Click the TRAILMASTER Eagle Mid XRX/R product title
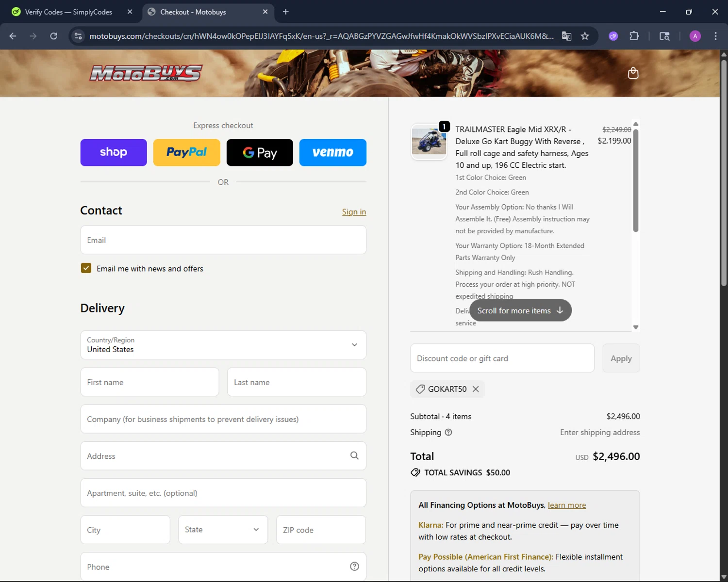This screenshot has height=582, width=728. (522, 147)
